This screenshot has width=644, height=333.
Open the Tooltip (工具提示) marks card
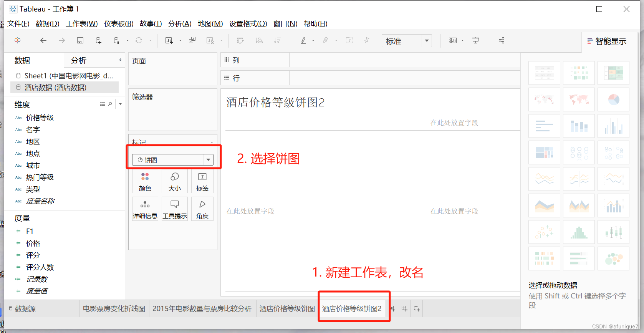click(175, 209)
